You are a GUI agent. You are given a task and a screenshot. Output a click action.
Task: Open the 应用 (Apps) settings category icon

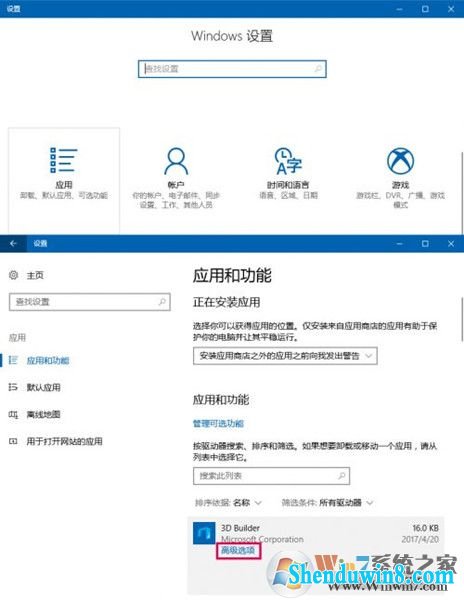[63, 160]
